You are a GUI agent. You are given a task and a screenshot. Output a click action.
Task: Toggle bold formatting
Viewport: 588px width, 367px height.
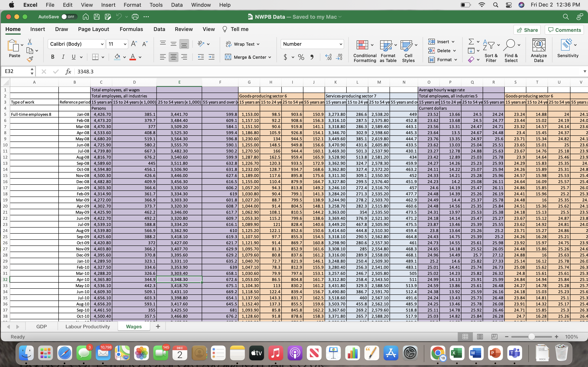click(x=52, y=57)
